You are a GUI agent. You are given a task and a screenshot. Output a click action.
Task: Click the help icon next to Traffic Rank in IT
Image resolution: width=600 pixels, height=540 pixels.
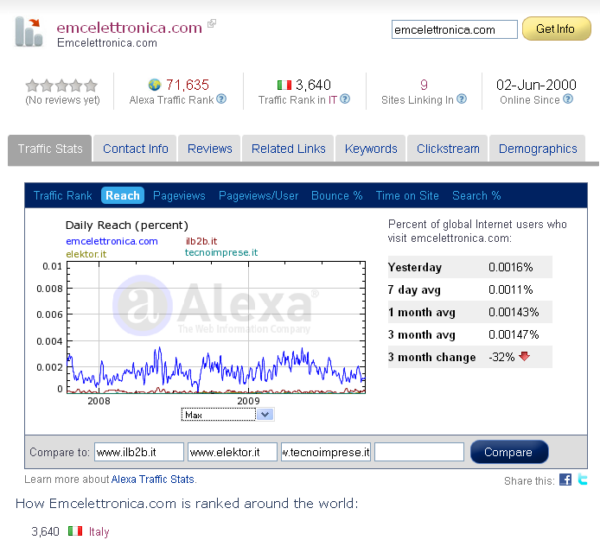click(345, 99)
